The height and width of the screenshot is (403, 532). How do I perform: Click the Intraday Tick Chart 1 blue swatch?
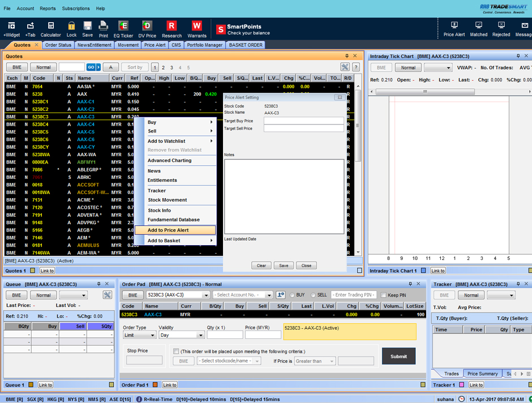(x=423, y=271)
